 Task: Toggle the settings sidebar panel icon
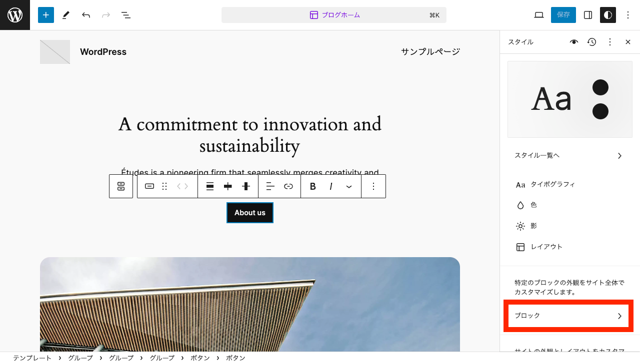[x=588, y=15]
